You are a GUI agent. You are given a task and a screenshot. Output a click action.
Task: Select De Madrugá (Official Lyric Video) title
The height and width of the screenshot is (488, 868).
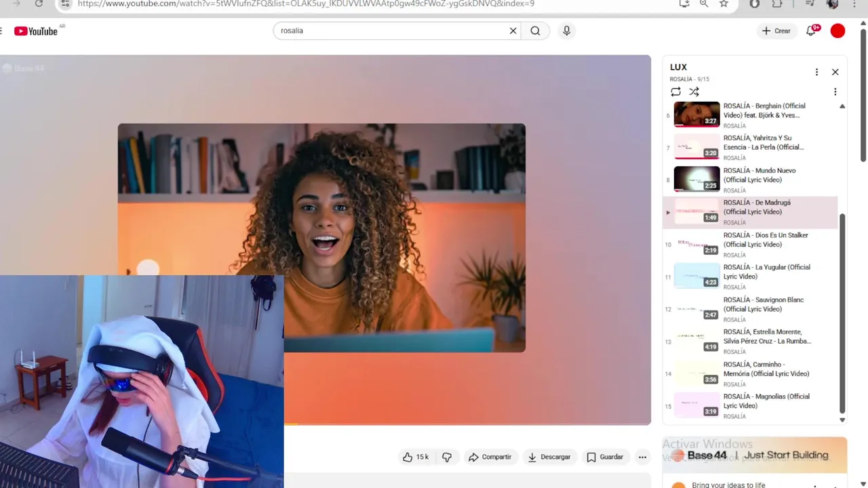click(757, 207)
